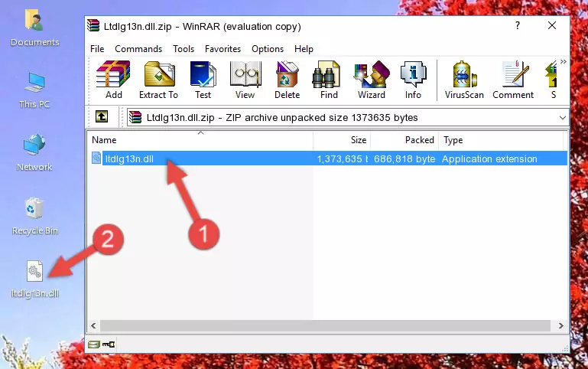
Task: Select the Network desktop icon
Action: [34, 153]
